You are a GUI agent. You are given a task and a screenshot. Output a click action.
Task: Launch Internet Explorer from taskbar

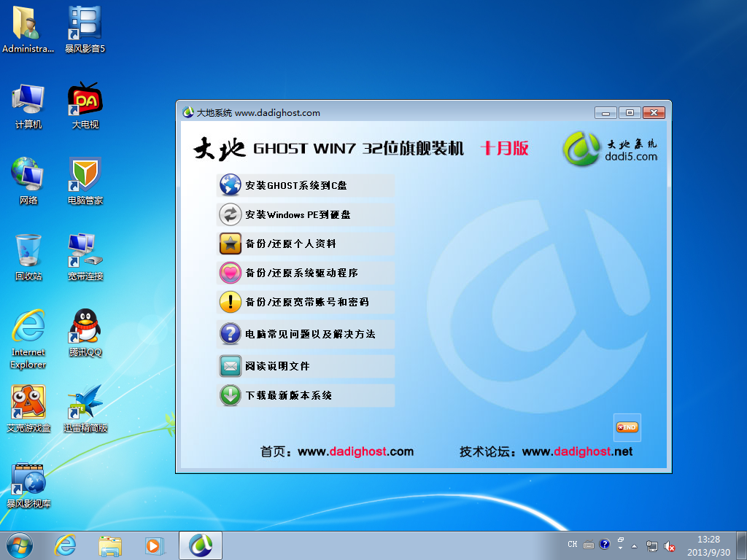tap(65, 545)
